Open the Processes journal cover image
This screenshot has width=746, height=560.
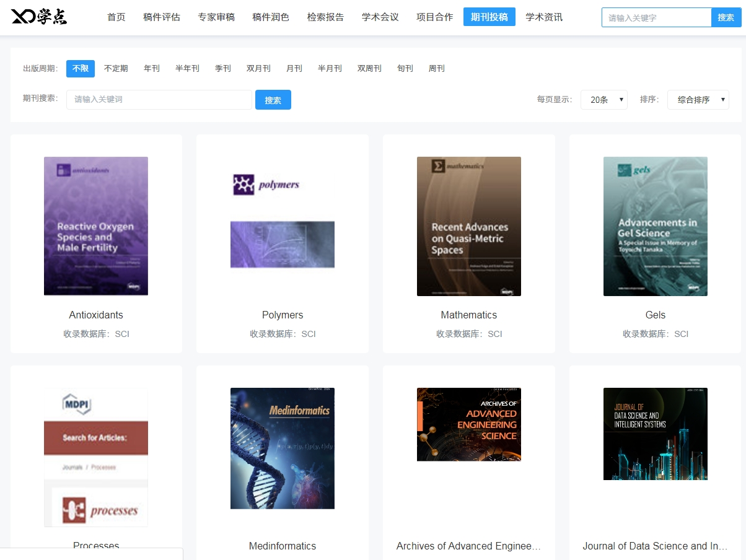click(96, 457)
